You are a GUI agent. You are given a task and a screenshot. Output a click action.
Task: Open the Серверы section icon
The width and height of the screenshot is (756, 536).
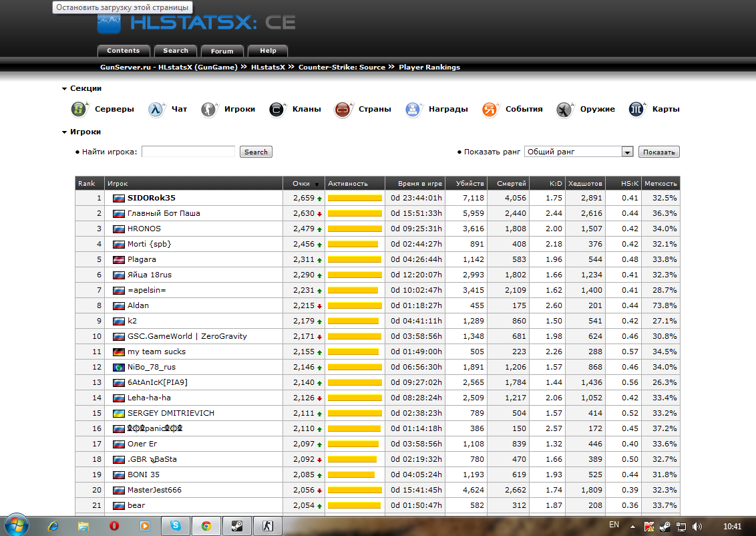(80, 109)
